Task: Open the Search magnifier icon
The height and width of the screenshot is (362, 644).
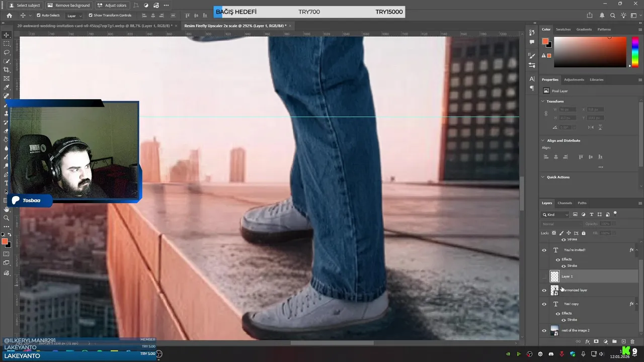Action: (613, 16)
